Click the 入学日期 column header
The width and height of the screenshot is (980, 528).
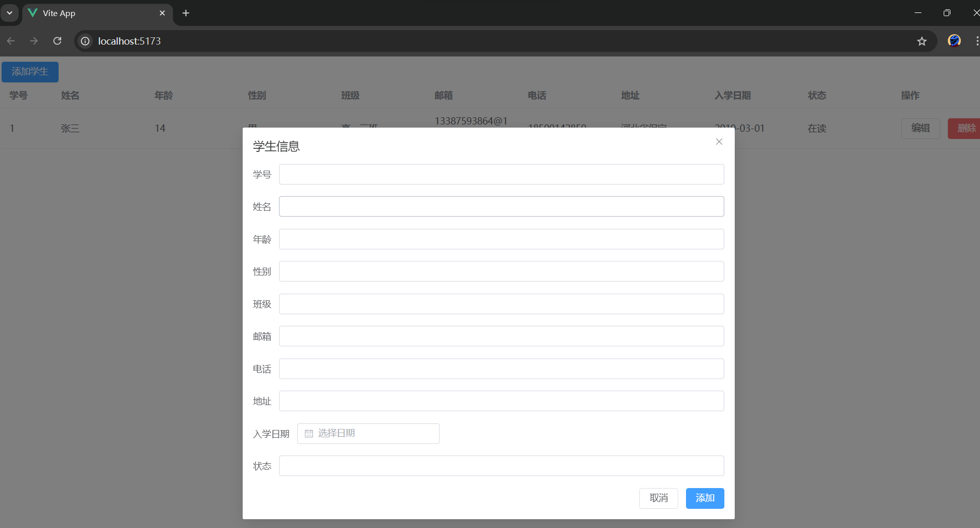(x=733, y=95)
